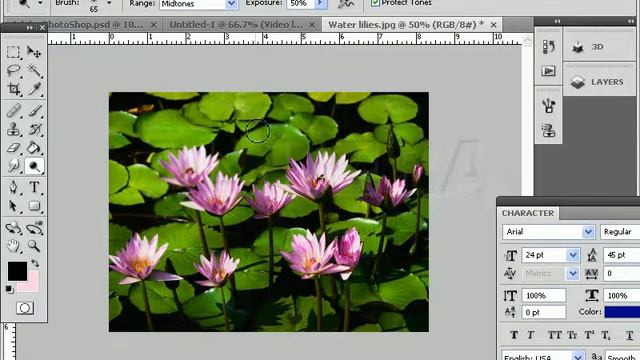Click the font style field showing Regular
The width and height of the screenshot is (640, 360).
click(x=620, y=232)
